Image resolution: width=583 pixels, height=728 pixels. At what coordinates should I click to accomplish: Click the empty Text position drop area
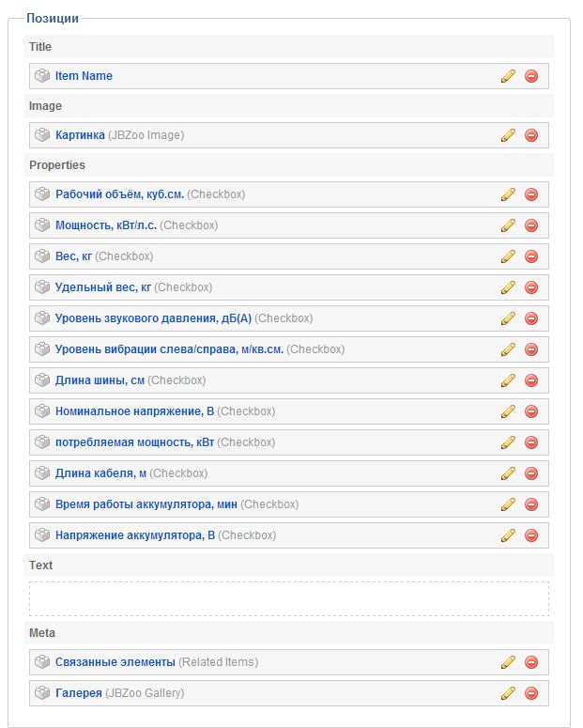pos(289,598)
